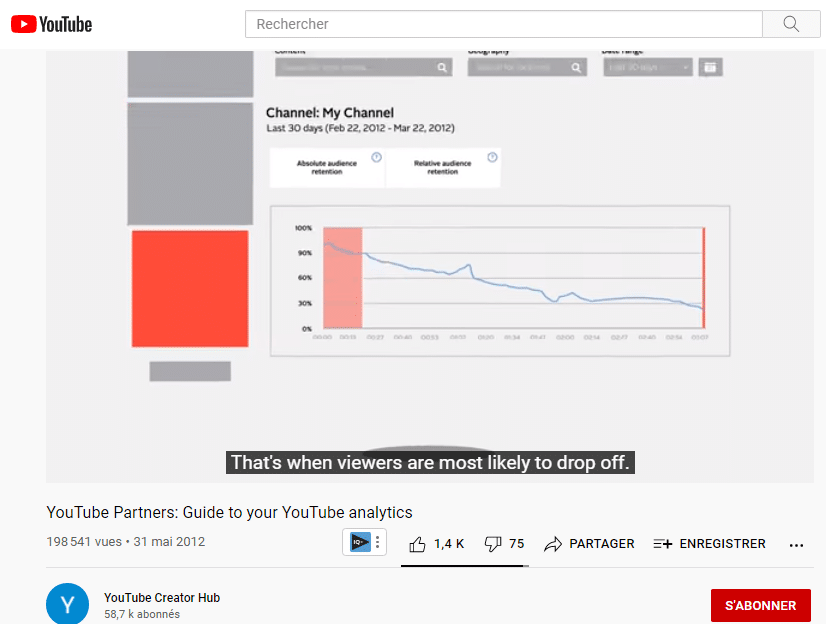The image size is (826, 624).
Task: Click ENREGISTRER to save the video
Action: tap(709, 544)
